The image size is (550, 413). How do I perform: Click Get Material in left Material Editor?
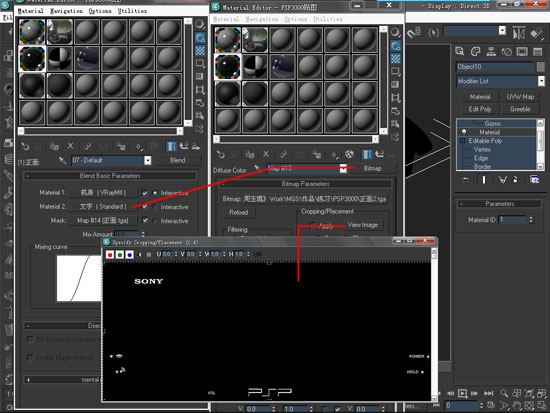point(25,146)
